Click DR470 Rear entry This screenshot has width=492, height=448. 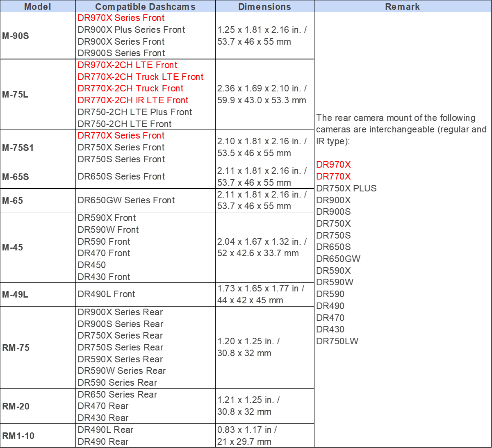103,406
